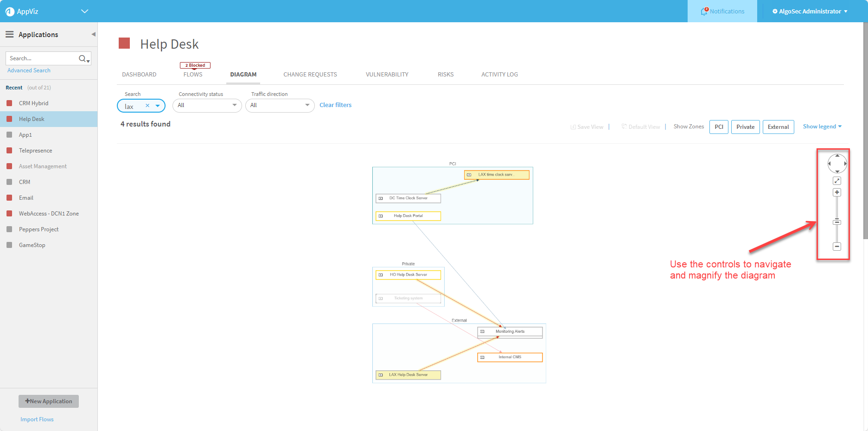Toggle the Private zone button
Viewport: 868px width, 431px height.
tap(745, 127)
